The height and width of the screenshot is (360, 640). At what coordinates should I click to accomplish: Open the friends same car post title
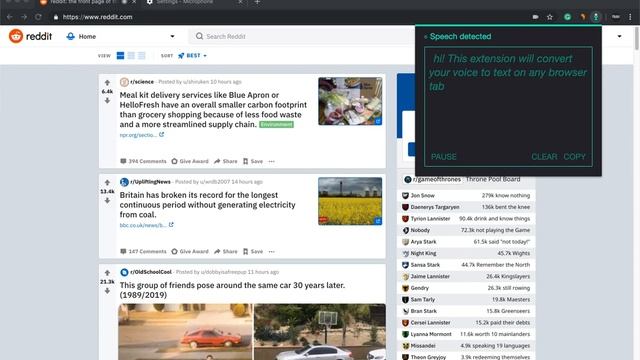[x=232, y=290]
